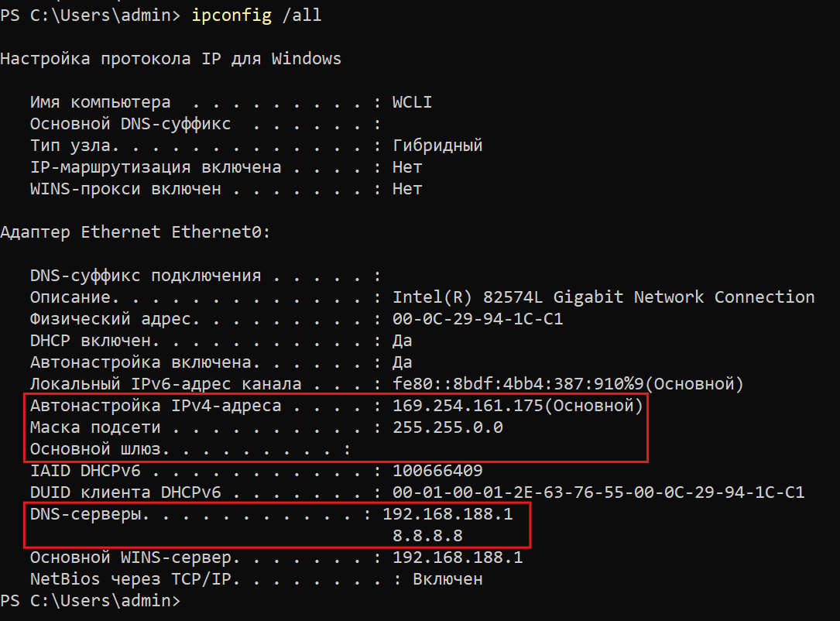Viewport: 840px width, 621px height.
Task: Click the IPv4 address 169.254.161.175
Action: [468, 406]
